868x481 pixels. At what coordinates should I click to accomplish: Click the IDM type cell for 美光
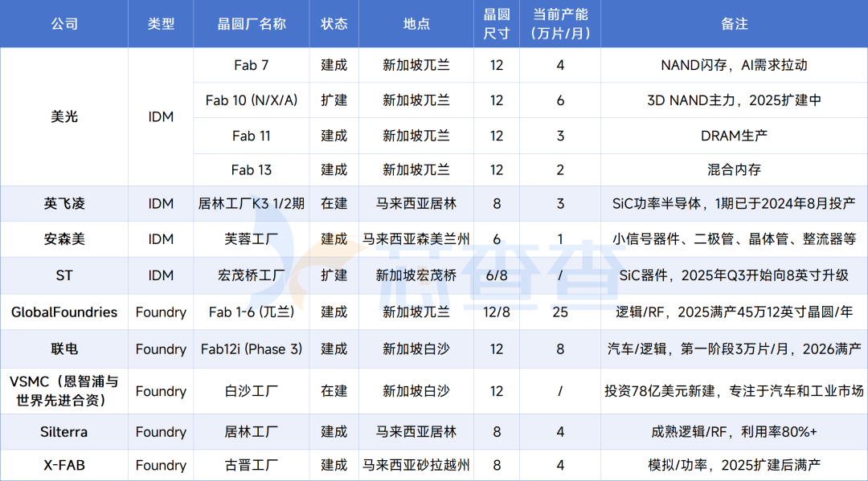click(x=161, y=116)
